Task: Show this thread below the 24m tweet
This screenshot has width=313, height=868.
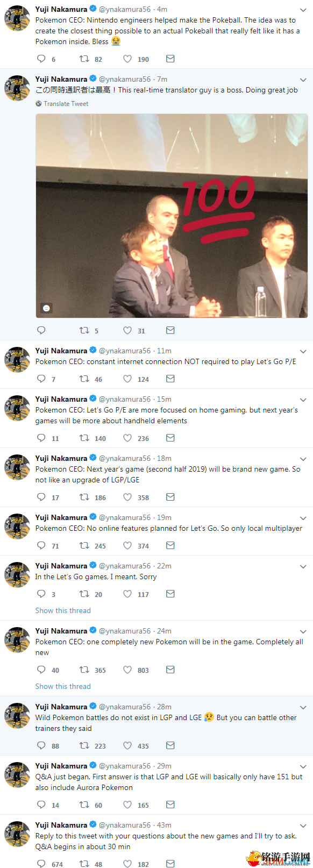Action: (63, 686)
